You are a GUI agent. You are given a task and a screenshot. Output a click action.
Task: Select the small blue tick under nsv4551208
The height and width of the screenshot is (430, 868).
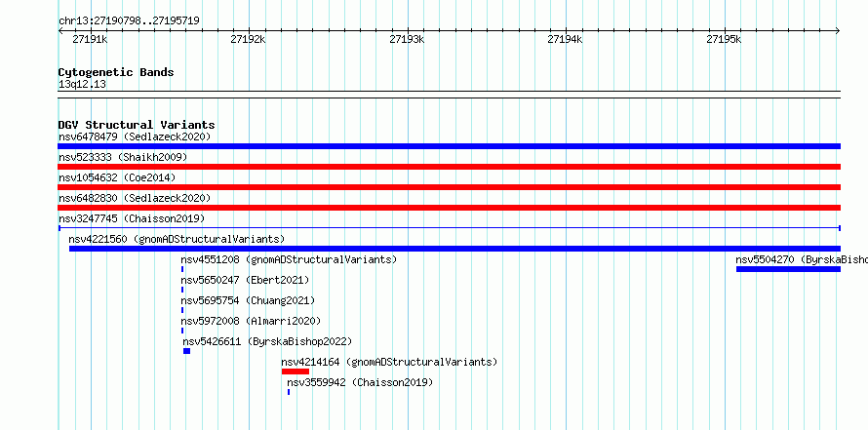tap(182, 269)
